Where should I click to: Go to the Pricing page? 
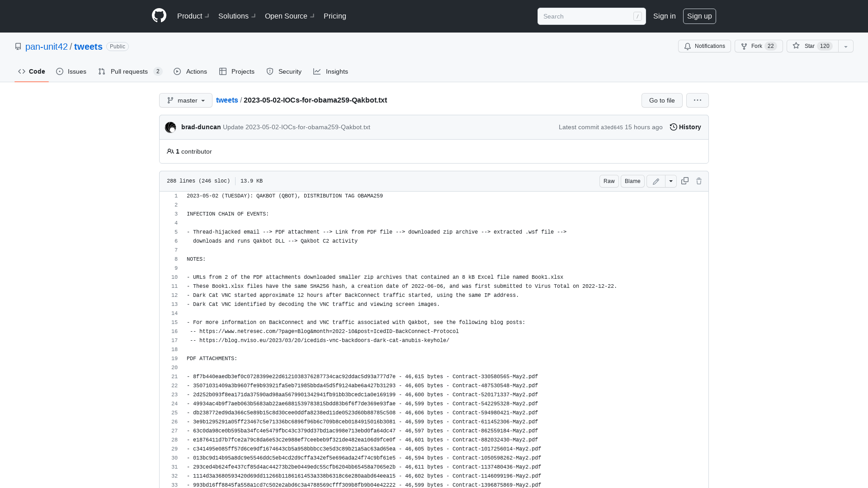pyautogui.click(x=335, y=16)
